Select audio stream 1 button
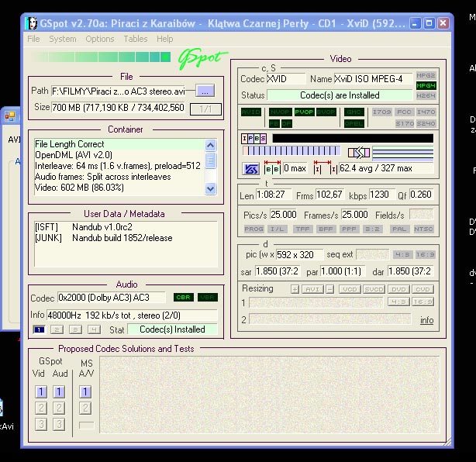476x462 pixels. pyautogui.click(x=39, y=329)
